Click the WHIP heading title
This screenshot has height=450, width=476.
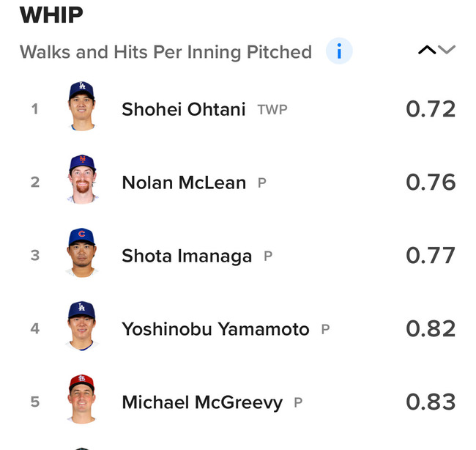click(x=51, y=15)
